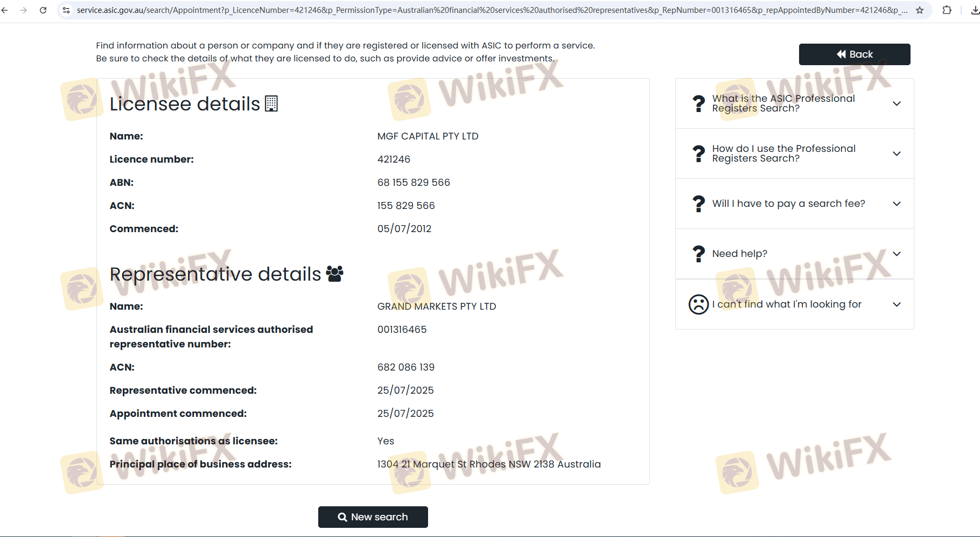Open the browser extensions puzzle icon
The width and height of the screenshot is (980, 537).
(x=947, y=10)
